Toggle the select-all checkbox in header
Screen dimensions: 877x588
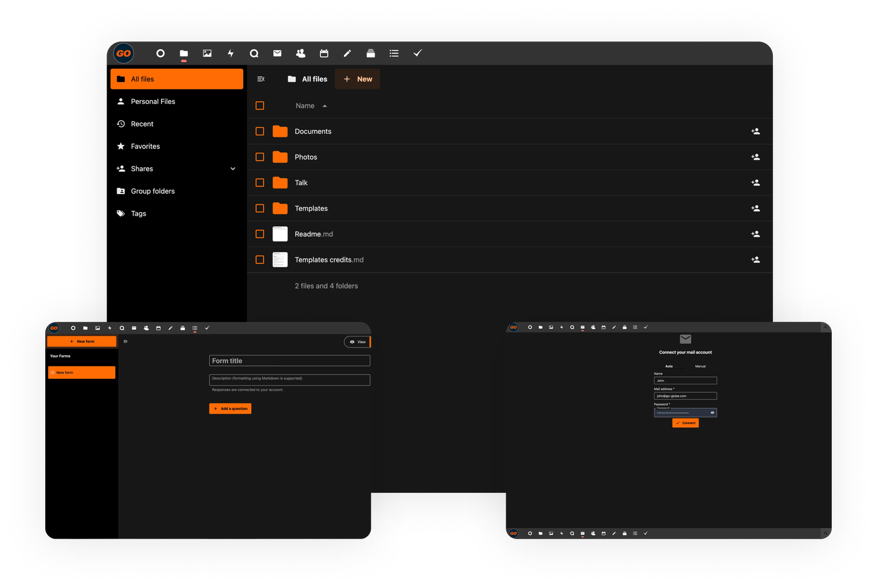click(x=260, y=106)
